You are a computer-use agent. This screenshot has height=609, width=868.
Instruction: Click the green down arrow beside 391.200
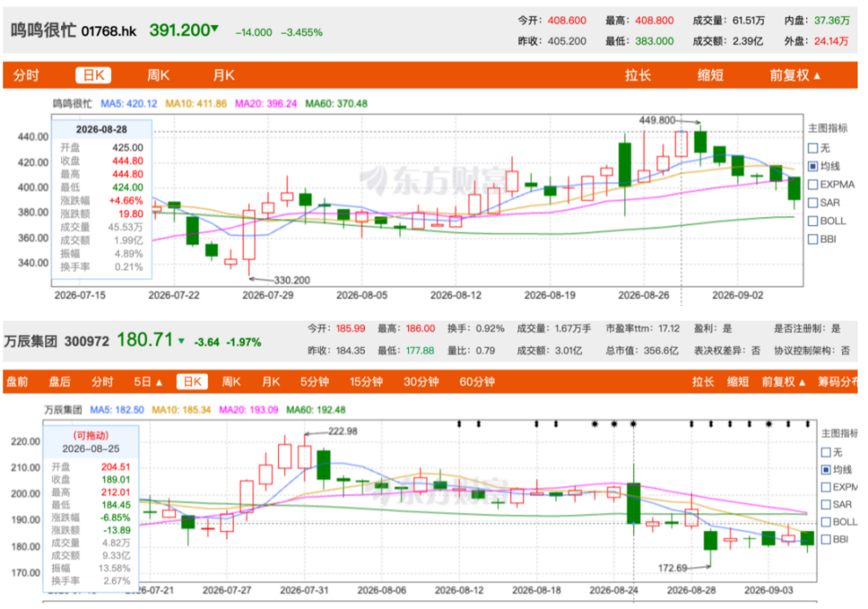coord(215,28)
